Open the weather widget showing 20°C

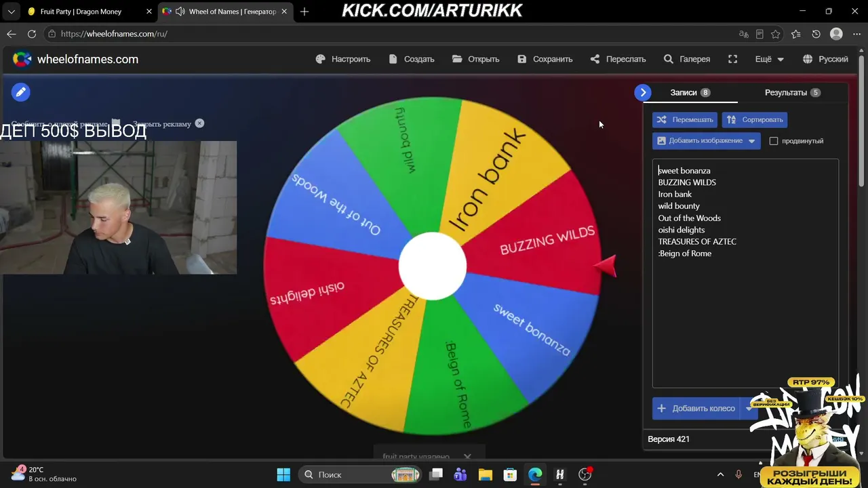pos(44,474)
